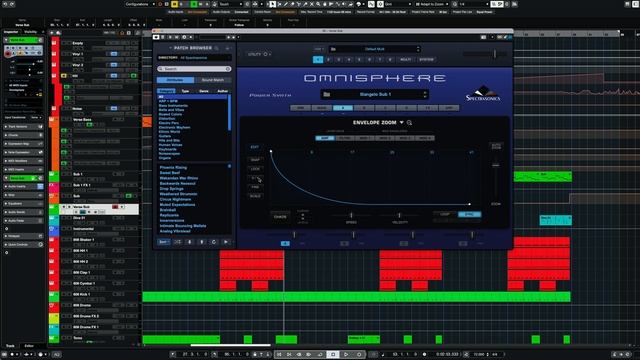Click the Add Track plus icon
640x360 pixels.
point(52,33)
